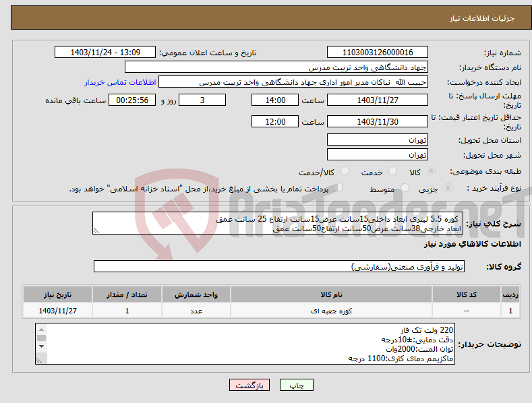Click the بازگشت (back) button

pos(249,385)
